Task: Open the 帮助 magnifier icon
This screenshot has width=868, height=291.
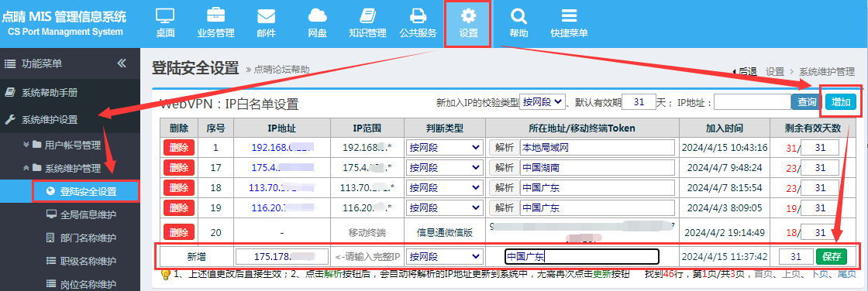Action: (518, 15)
